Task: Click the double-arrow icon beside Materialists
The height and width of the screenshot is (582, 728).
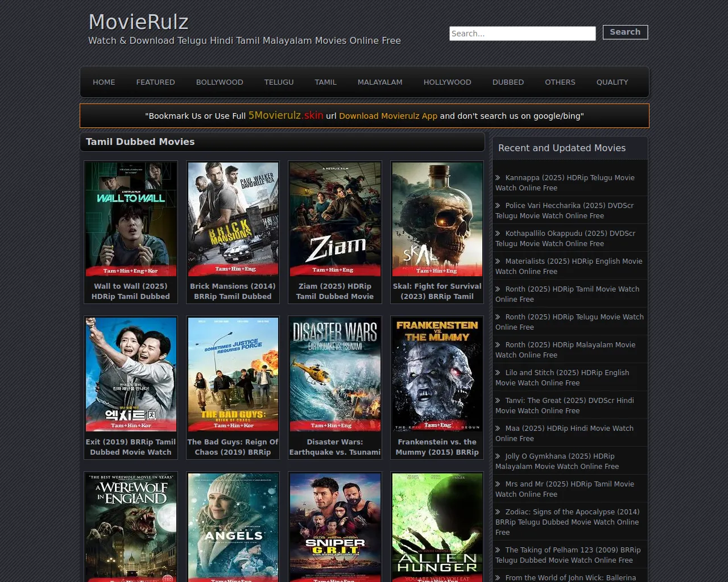Action: click(498, 261)
